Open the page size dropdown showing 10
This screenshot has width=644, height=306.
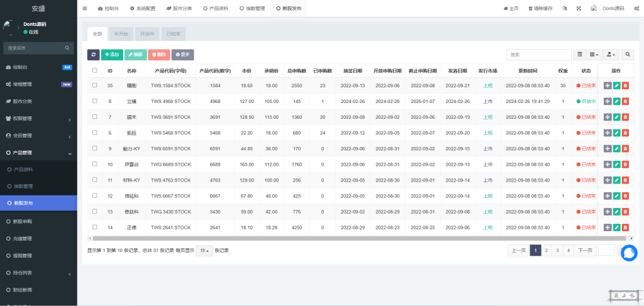(203, 250)
